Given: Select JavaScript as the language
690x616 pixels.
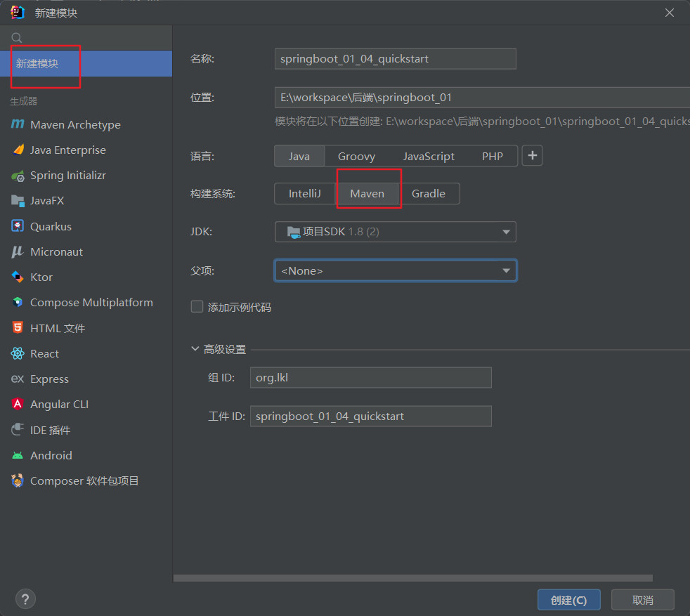Looking at the screenshot, I should [429, 156].
